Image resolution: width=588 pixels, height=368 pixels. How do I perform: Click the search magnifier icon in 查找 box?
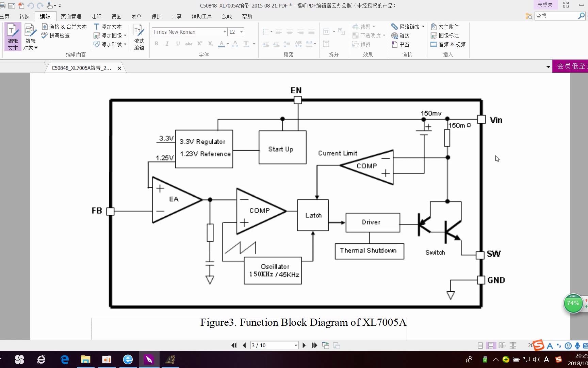click(581, 16)
